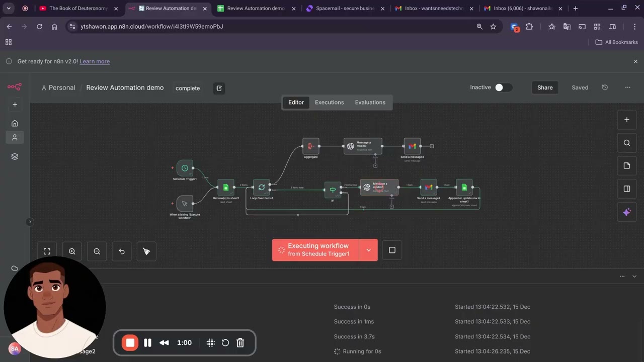644x362 pixels.
Task: Toggle the focus panel icon
Action: 627,189
